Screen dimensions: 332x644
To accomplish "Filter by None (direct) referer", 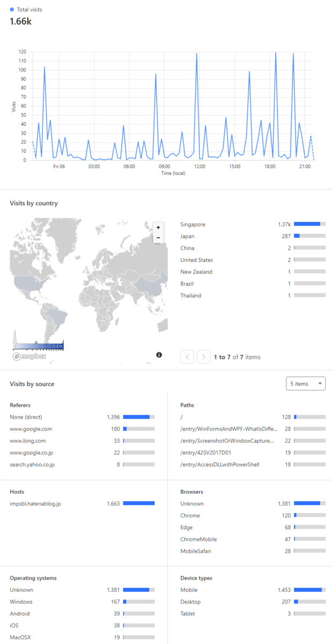I will [x=26, y=417].
